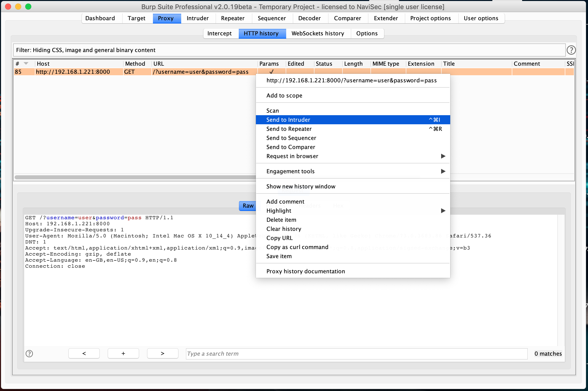Open the User options tab
The height and width of the screenshot is (391, 588).
(481, 18)
